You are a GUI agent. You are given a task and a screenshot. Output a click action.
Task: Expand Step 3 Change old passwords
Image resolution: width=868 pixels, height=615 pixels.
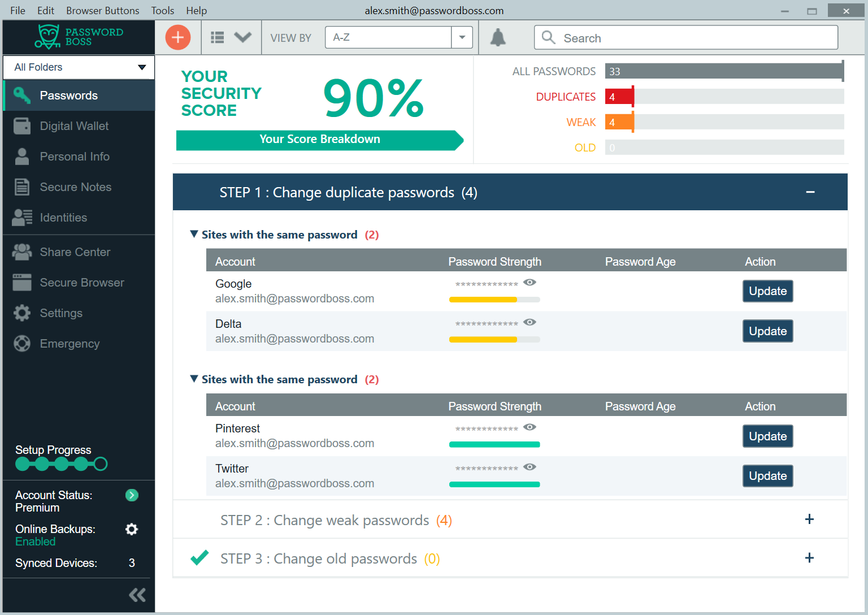pyautogui.click(x=809, y=558)
